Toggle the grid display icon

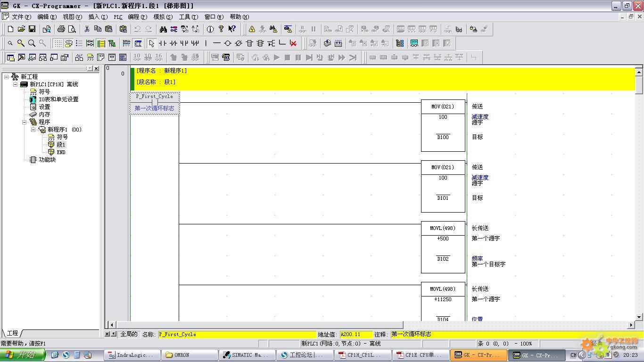(x=57, y=43)
